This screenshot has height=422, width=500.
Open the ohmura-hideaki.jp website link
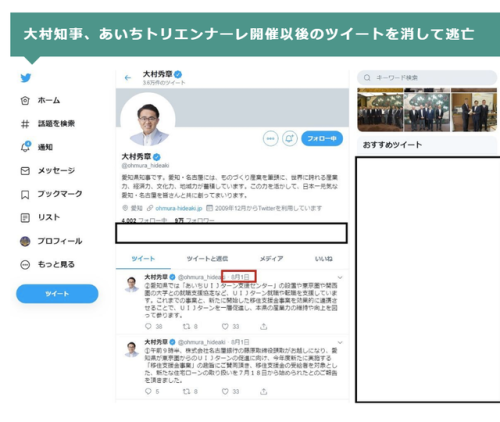tap(179, 208)
